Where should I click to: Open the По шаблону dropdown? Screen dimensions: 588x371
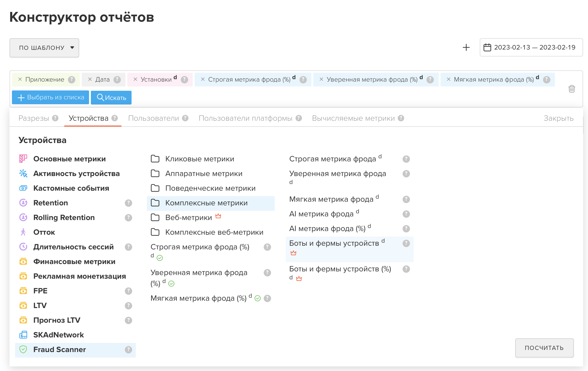pos(44,48)
